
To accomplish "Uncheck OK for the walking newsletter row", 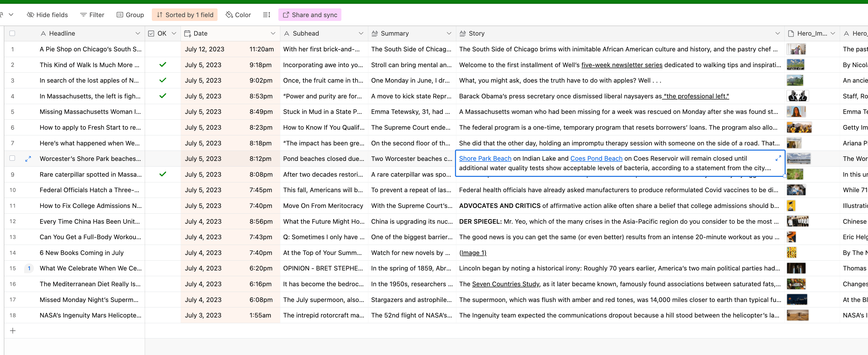I will pyautogui.click(x=163, y=65).
